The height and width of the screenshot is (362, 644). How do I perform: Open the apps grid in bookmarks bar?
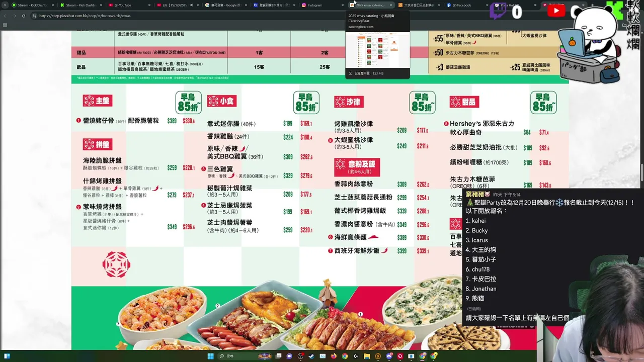click(5, 25)
